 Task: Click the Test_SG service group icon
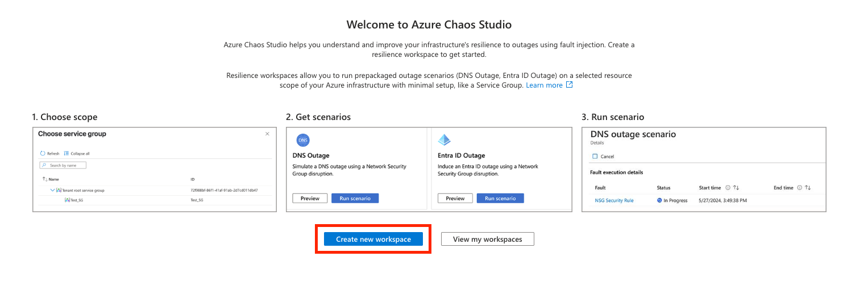[x=67, y=200]
